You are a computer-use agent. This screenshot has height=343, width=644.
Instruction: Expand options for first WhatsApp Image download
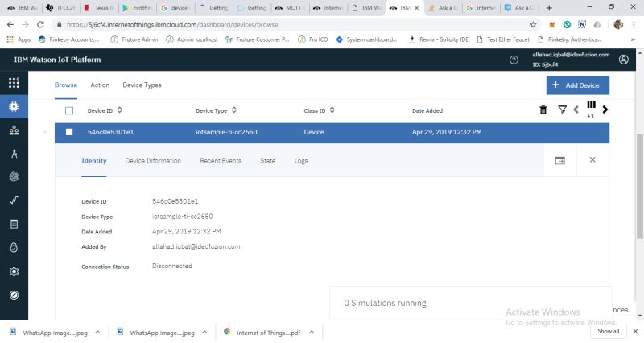[97, 332]
